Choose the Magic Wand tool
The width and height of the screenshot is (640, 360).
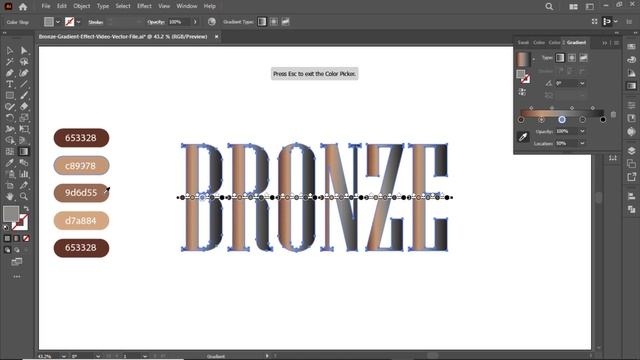[9, 62]
